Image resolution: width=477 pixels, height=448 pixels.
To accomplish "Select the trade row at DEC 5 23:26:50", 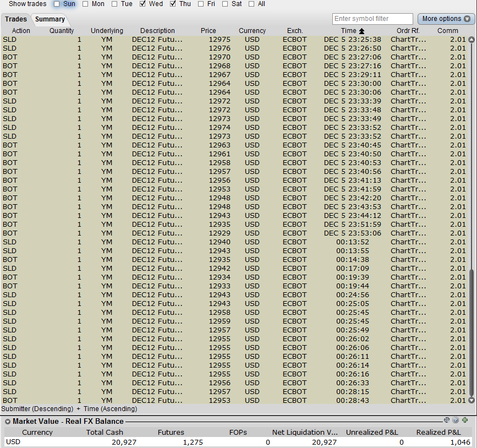I will [234, 48].
